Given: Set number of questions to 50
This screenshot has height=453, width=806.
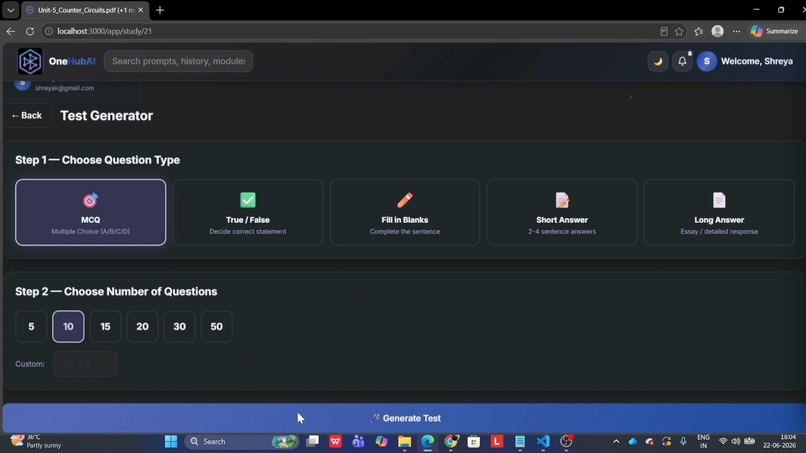Looking at the screenshot, I should (216, 327).
